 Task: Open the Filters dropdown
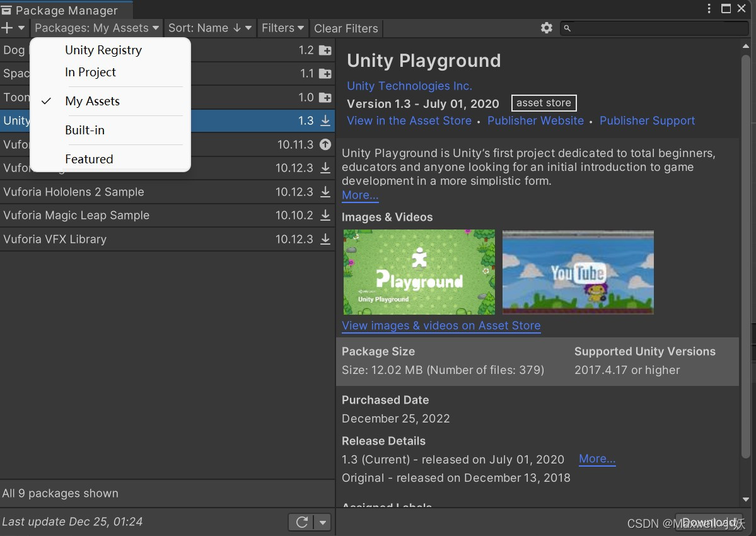[x=282, y=28]
